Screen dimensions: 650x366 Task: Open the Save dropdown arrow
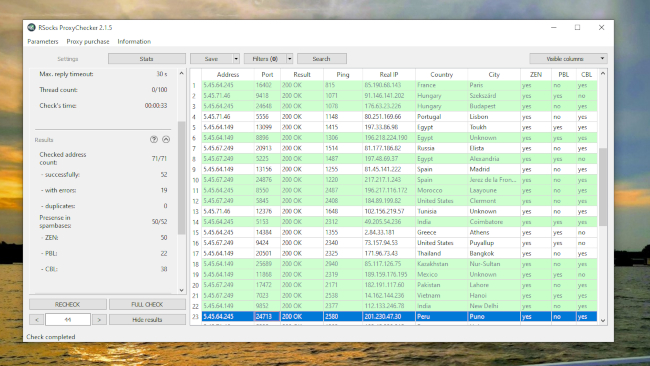pos(236,59)
